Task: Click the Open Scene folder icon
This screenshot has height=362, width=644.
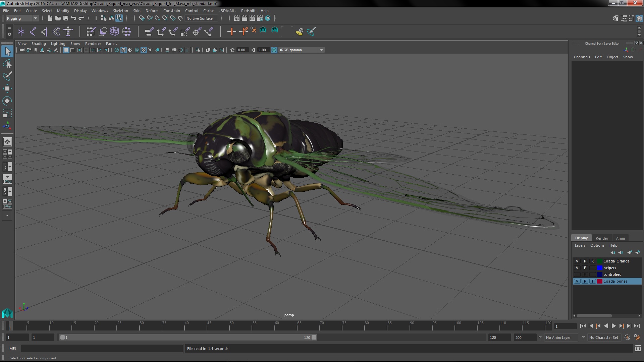Action: 58,18
